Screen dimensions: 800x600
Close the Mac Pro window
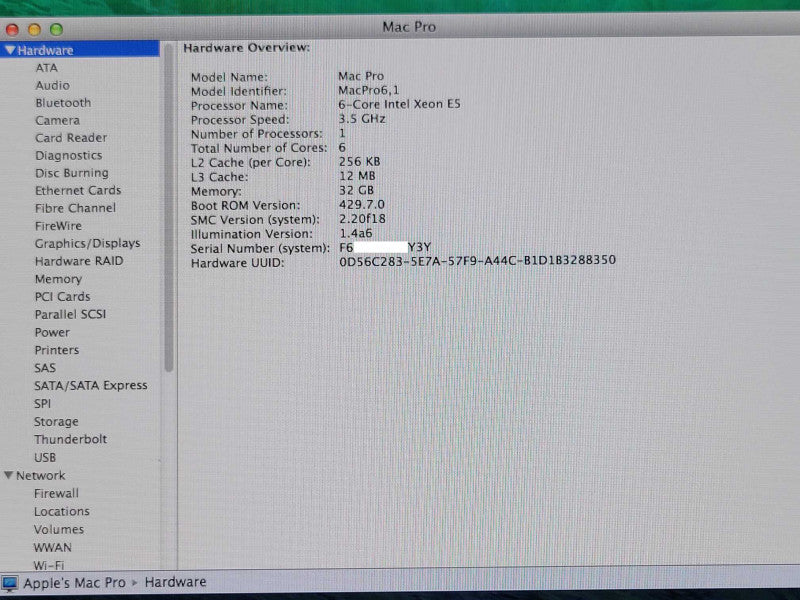[x=12, y=30]
